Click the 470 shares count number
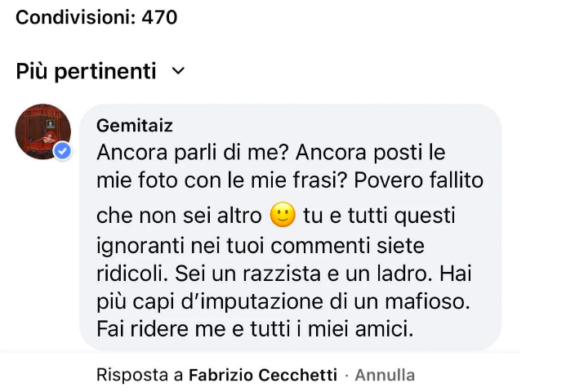 (x=159, y=16)
